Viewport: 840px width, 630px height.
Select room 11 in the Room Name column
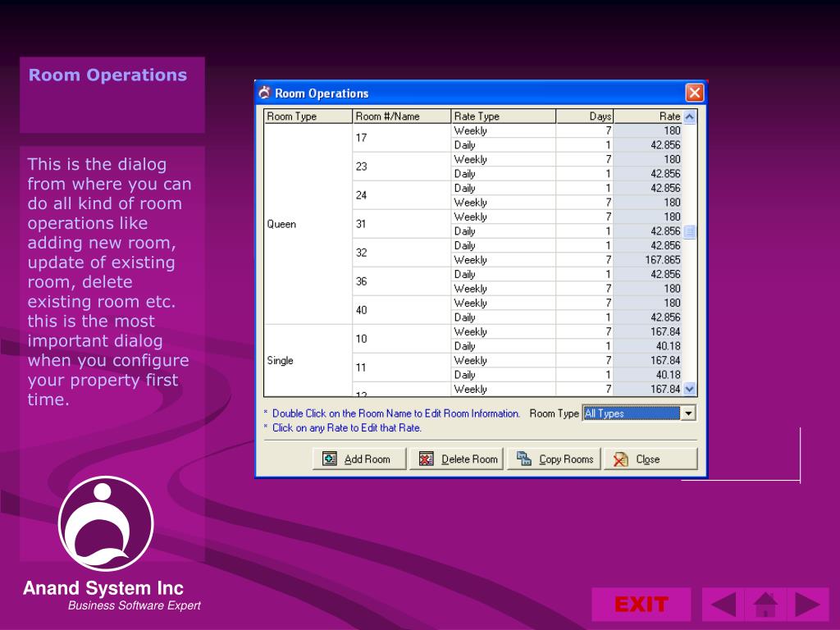pyautogui.click(x=402, y=367)
